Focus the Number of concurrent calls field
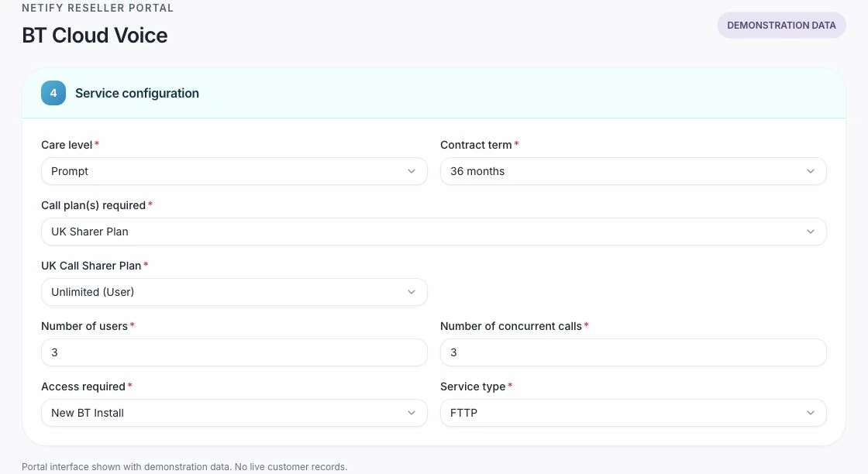 pyautogui.click(x=633, y=353)
